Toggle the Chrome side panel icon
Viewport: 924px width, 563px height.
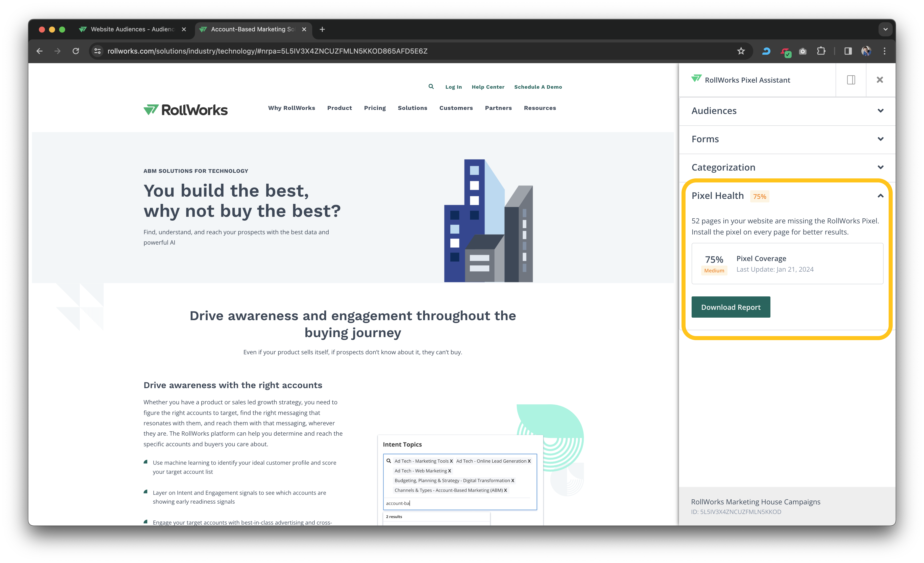pyautogui.click(x=848, y=51)
